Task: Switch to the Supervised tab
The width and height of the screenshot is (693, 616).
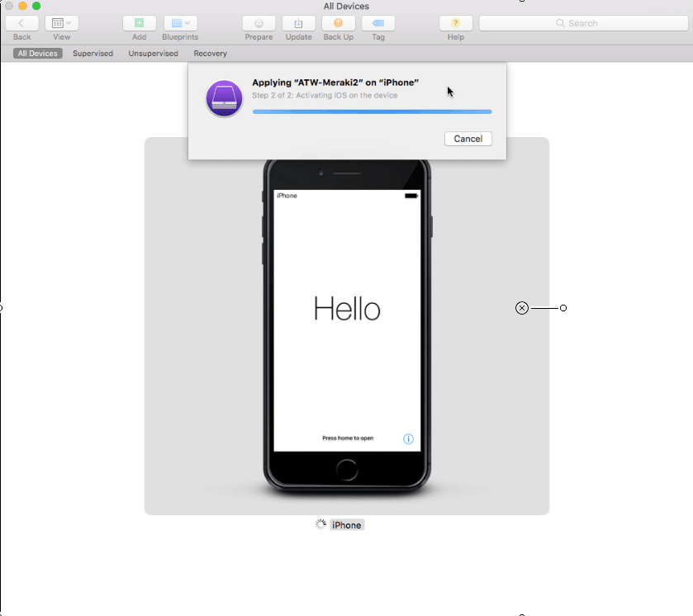Action: tap(93, 53)
